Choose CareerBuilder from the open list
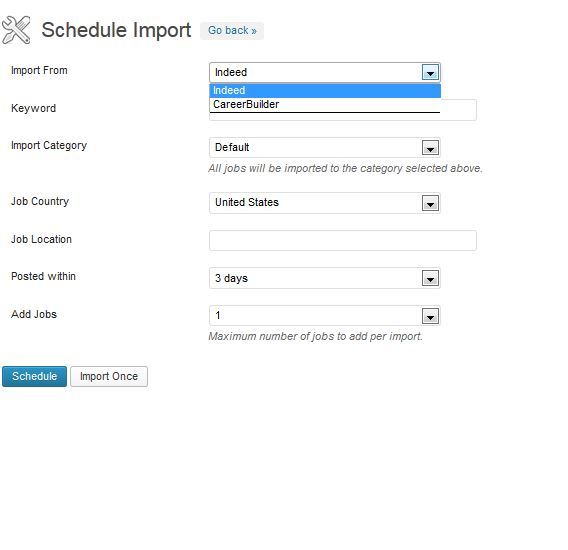This screenshot has height=550, width=568. click(x=325, y=105)
